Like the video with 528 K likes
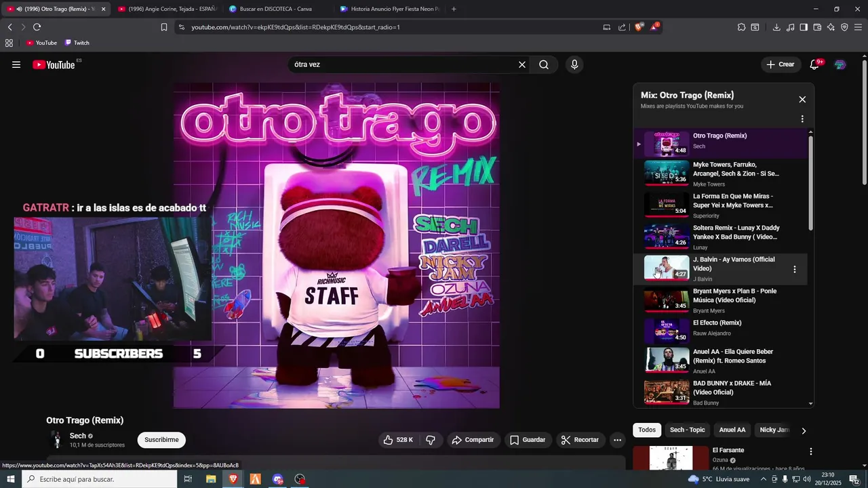This screenshot has width=868, height=488. pyautogui.click(x=398, y=440)
